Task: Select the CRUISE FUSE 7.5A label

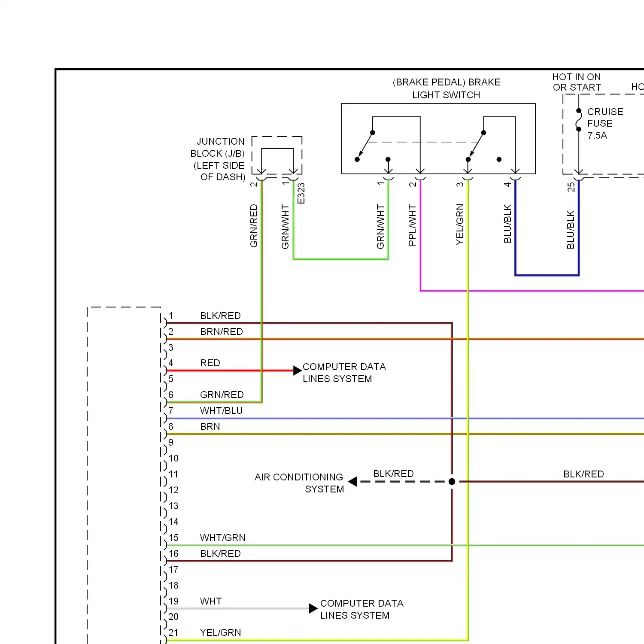Action: [605, 124]
